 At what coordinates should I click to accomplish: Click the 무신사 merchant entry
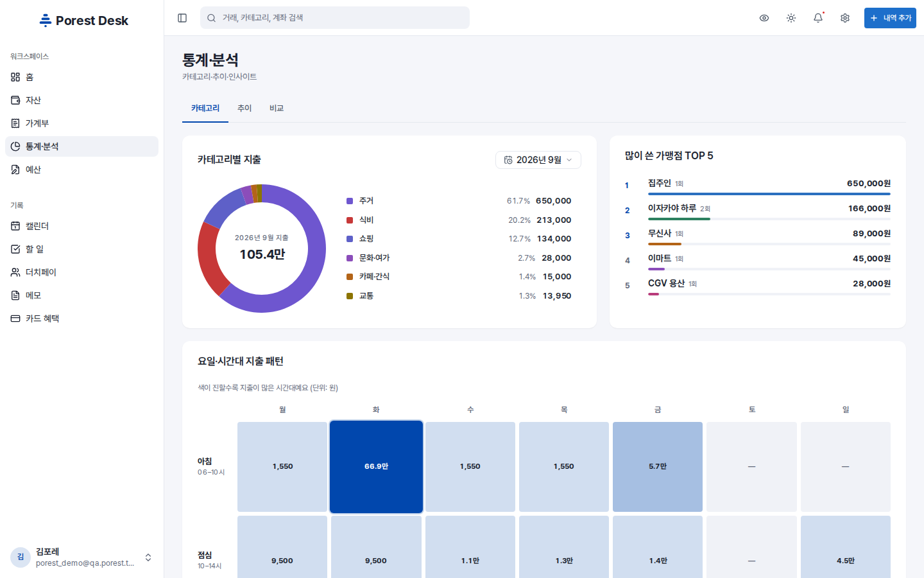(x=758, y=236)
